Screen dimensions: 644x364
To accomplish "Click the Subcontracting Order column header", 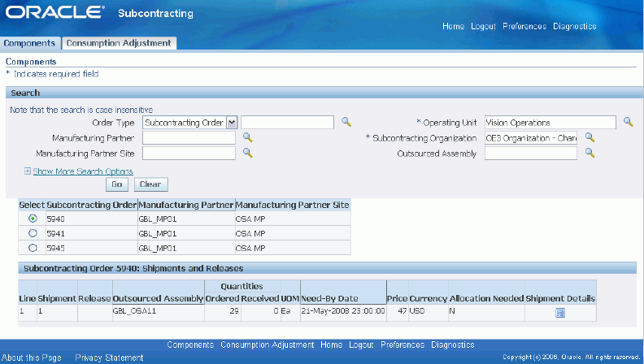I will (92, 205).
